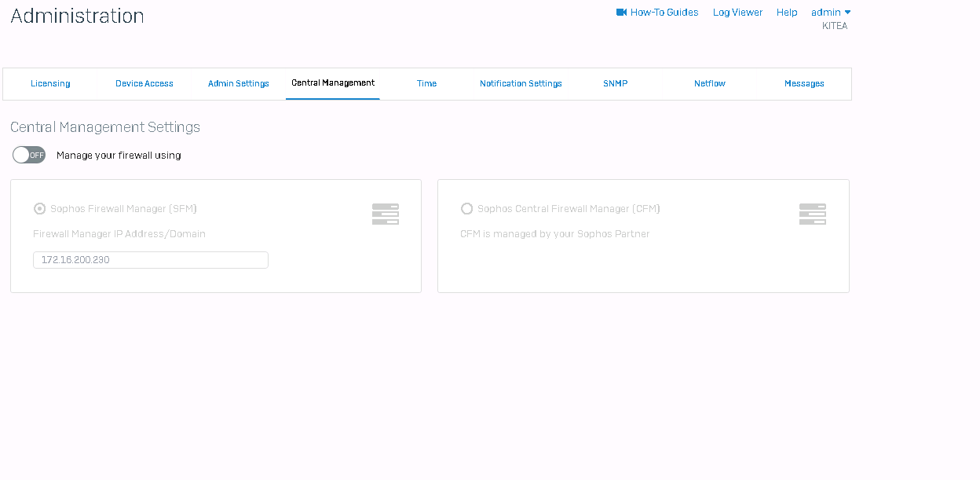Click the server icon in SFM panel
Screen dimensions: 980x480
(386, 214)
